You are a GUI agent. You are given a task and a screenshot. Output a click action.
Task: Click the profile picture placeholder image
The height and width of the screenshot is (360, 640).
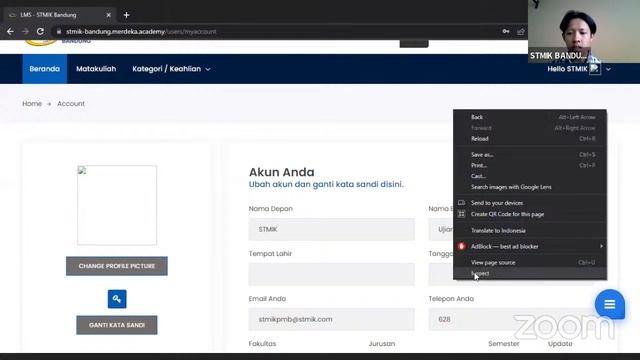(117, 205)
